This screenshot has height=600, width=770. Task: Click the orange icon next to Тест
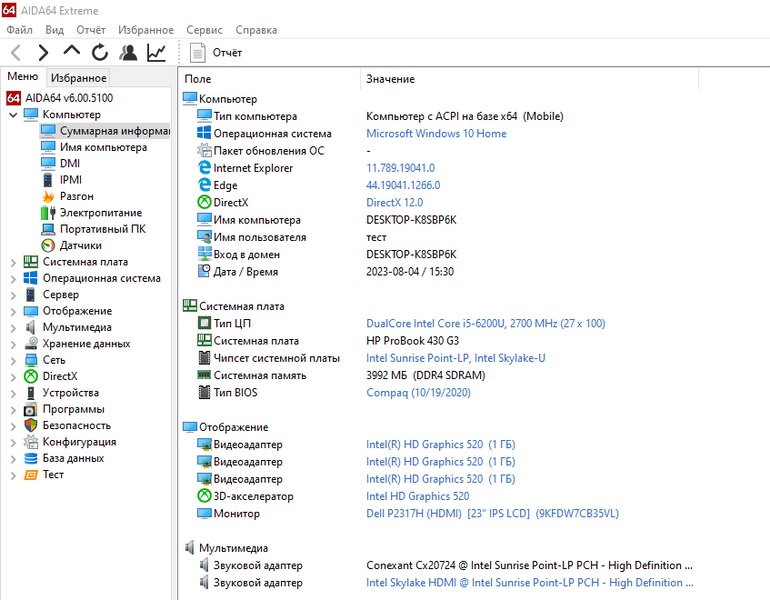(31, 475)
